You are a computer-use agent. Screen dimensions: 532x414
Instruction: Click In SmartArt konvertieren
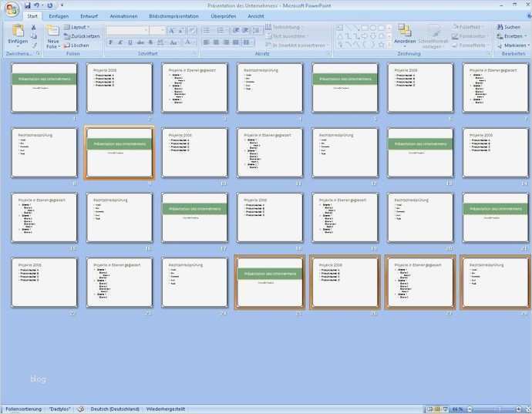[x=297, y=45]
